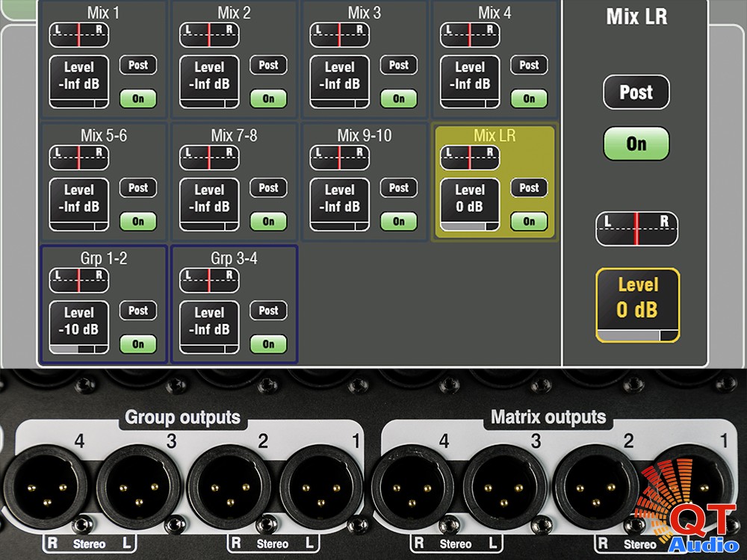This screenshot has width=747, height=560.
Task: Turn off Mix 3 send
Action: pyautogui.click(x=399, y=99)
